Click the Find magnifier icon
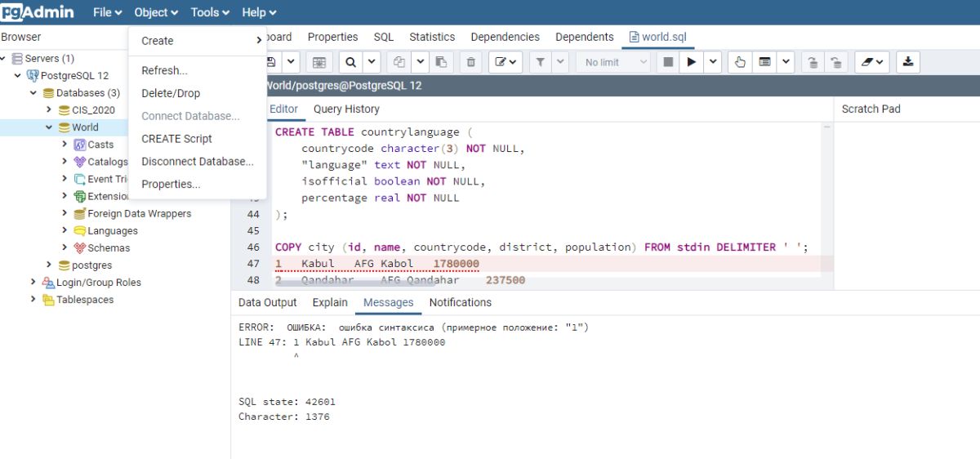980x459 pixels. tap(350, 62)
